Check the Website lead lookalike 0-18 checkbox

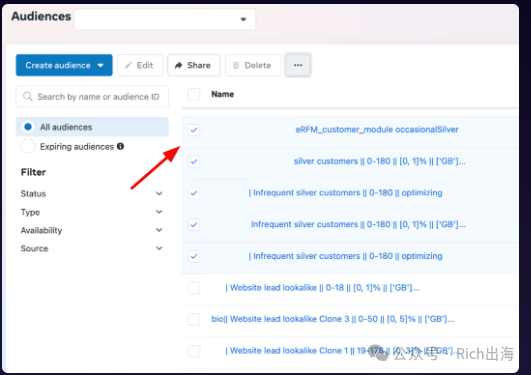click(194, 288)
